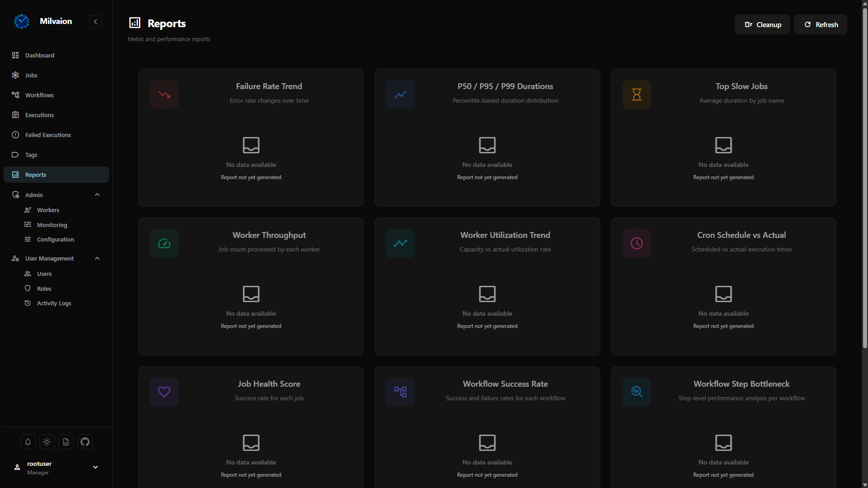Click the scrollbar up arrow
The height and width of the screenshot is (488, 868).
(865, 4)
